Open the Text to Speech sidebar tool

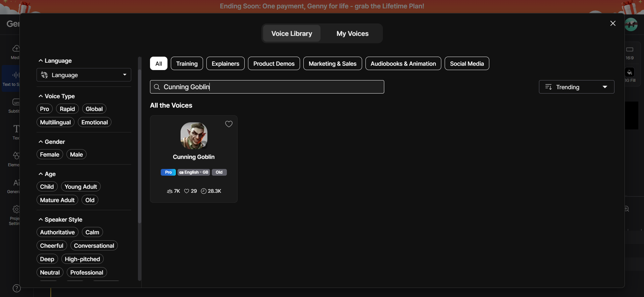coord(11,79)
